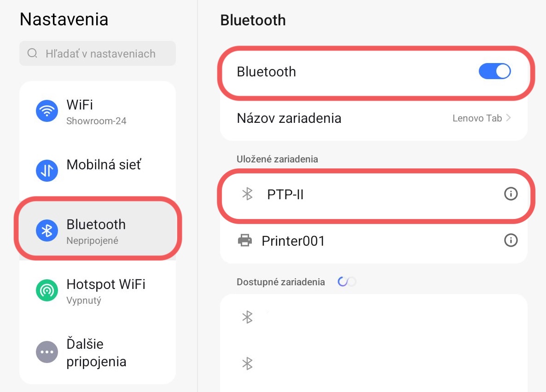
Task: Expand device name chevron next to Lenovo Tab
Action: click(x=509, y=118)
